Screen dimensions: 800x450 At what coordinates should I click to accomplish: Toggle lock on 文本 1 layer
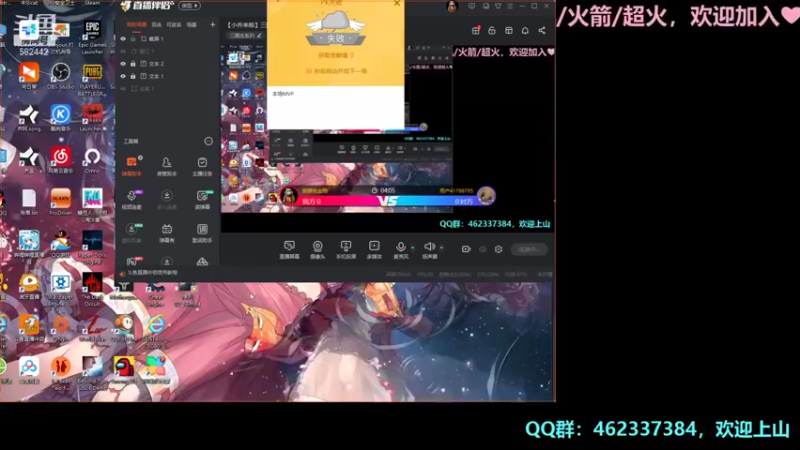coord(133,76)
